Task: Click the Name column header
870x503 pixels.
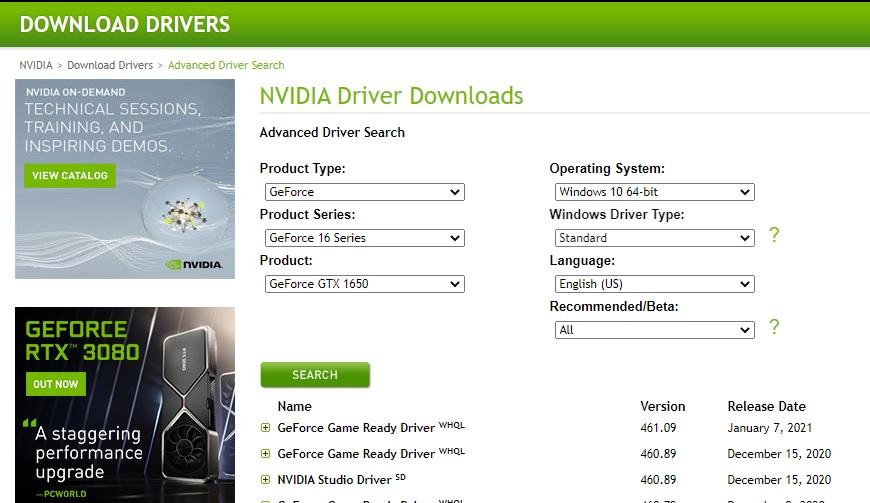Action: (x=295, y=407)
